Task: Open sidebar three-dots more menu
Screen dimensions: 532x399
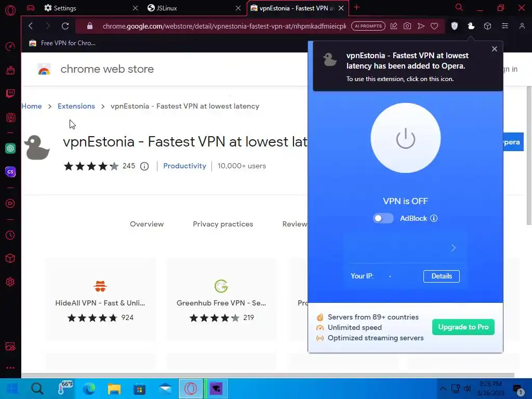Action: (10, 368)
